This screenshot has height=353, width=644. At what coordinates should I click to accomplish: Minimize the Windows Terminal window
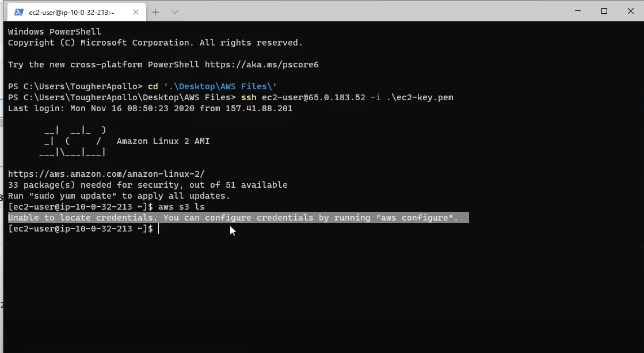(577, 11)
